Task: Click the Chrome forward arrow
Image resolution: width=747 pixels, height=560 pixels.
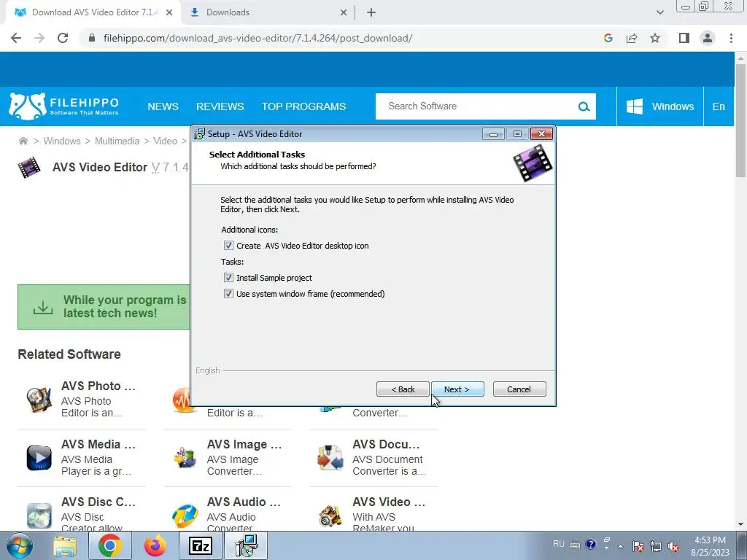Action: point(39,38)
